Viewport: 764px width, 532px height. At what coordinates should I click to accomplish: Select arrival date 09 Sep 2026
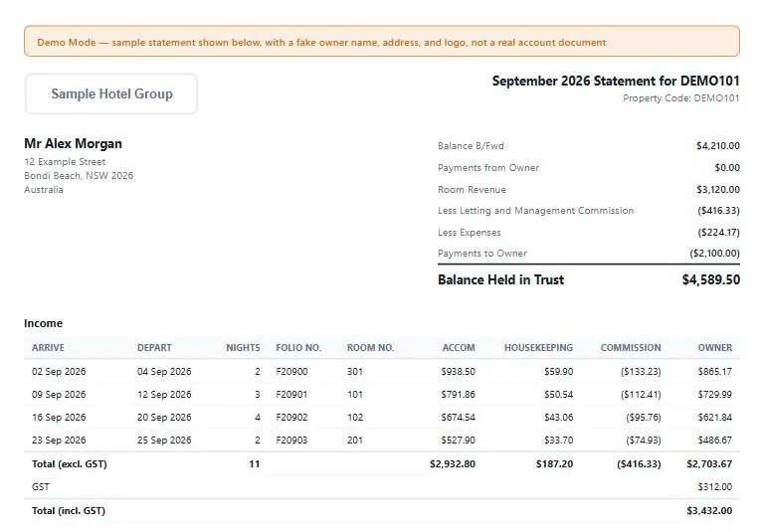point(59,395)
